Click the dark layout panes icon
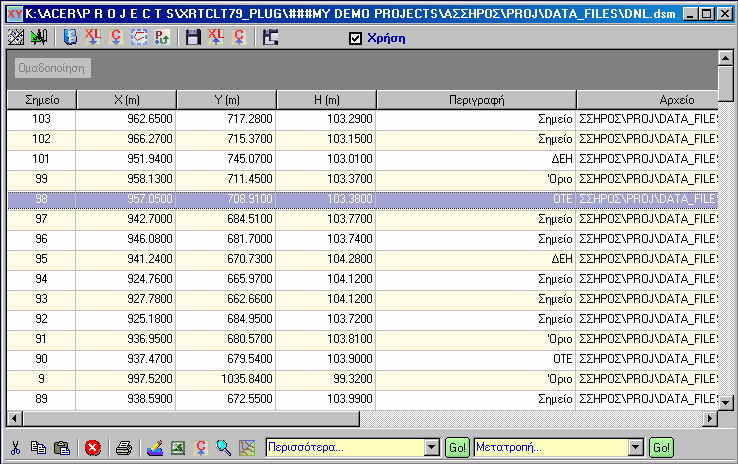Image resolution: width=738 pixels, height=464 pixels. (270, 37)
